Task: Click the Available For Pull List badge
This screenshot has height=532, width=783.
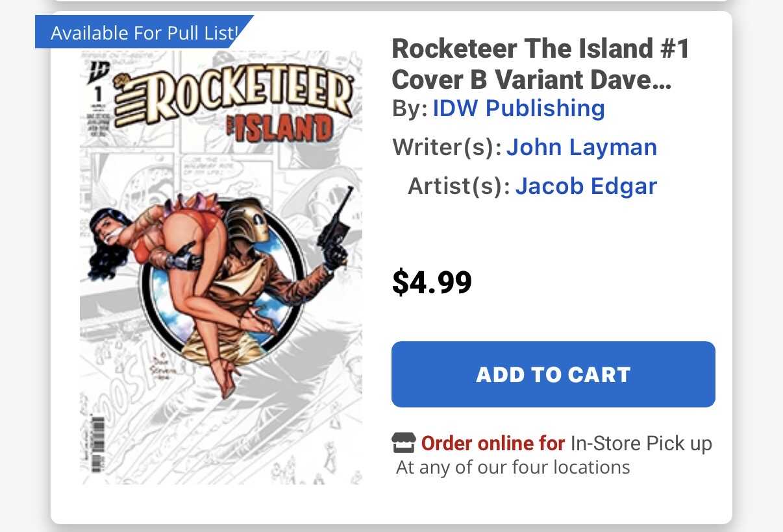Action: [x=144, y=32]
